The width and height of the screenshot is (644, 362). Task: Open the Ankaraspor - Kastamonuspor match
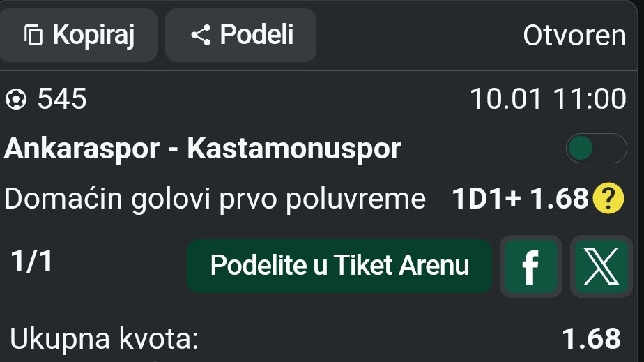coord(203,148)
